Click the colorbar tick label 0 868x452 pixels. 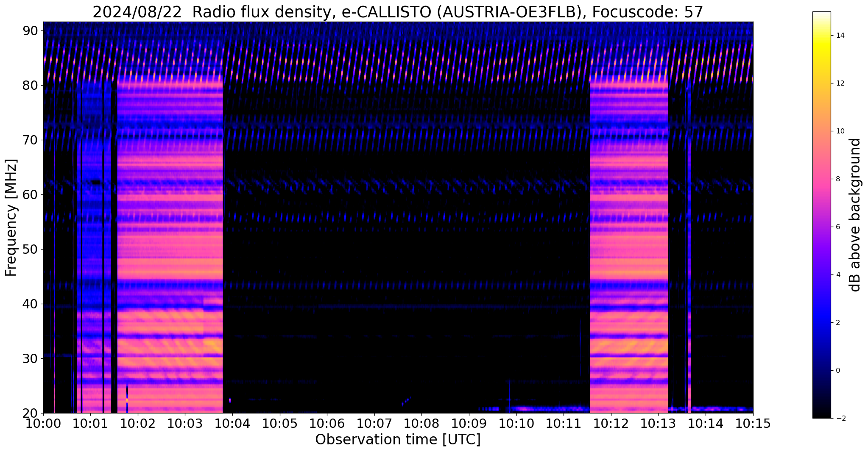click(x=837, y=371)
